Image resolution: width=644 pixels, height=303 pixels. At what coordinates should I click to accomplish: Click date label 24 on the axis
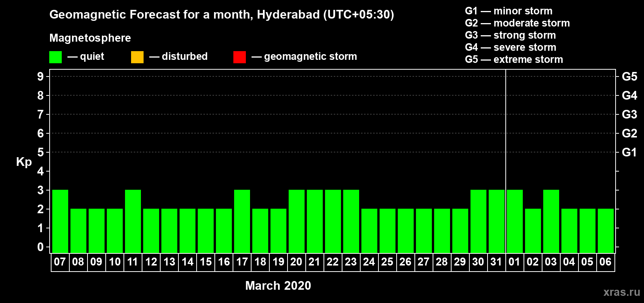369,262
